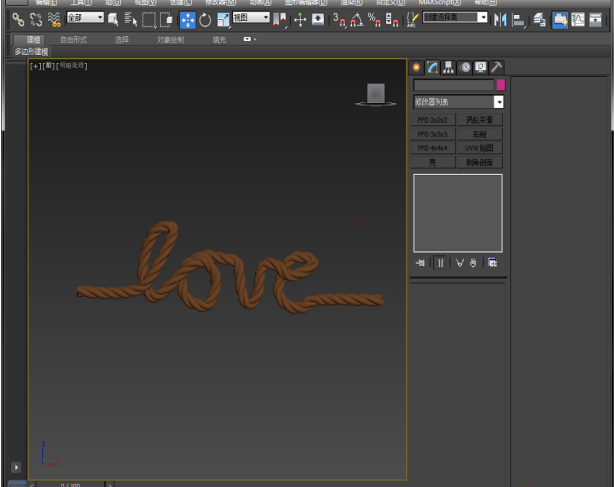Viewport: 614px width, 487px height.
Task: Toggle the Spinner Snap magnet icon
Action: click(392, 20)
